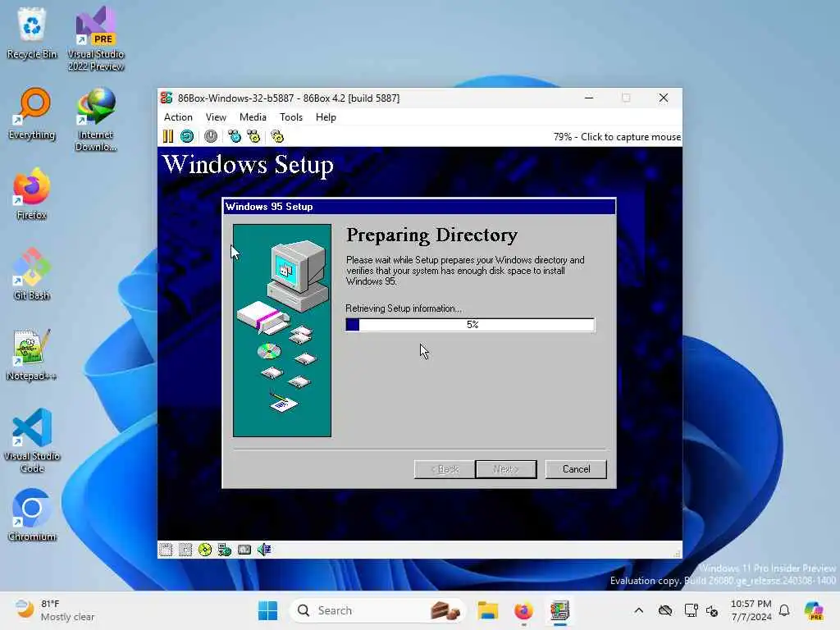
Task: Click the 86Box logo in the title bar
Action: (x=167, y=98)
